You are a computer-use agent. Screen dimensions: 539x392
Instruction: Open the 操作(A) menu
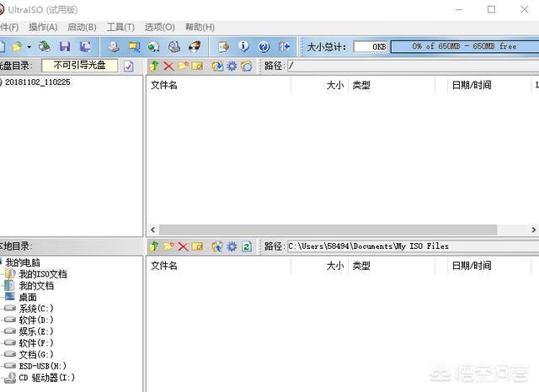click(x=43, y=27)
